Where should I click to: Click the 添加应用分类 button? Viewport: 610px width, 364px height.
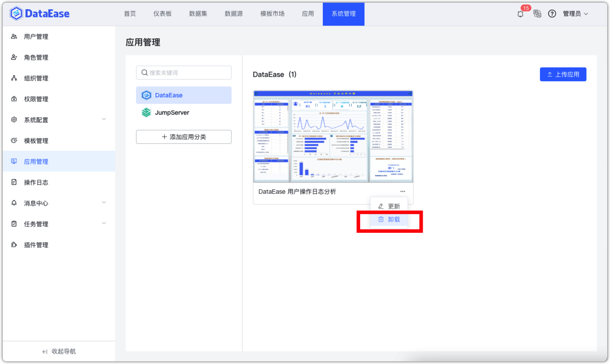[x=184, y=137]
